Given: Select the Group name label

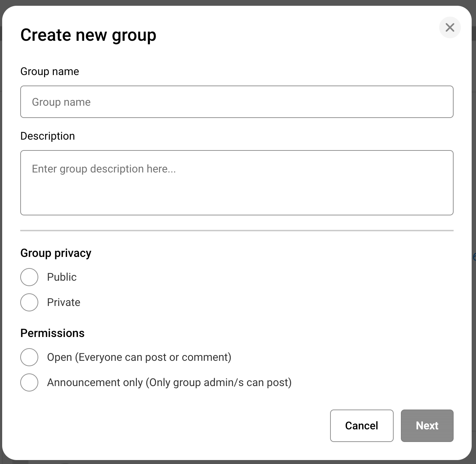Looking at the screenshot, I should (50, 71).
